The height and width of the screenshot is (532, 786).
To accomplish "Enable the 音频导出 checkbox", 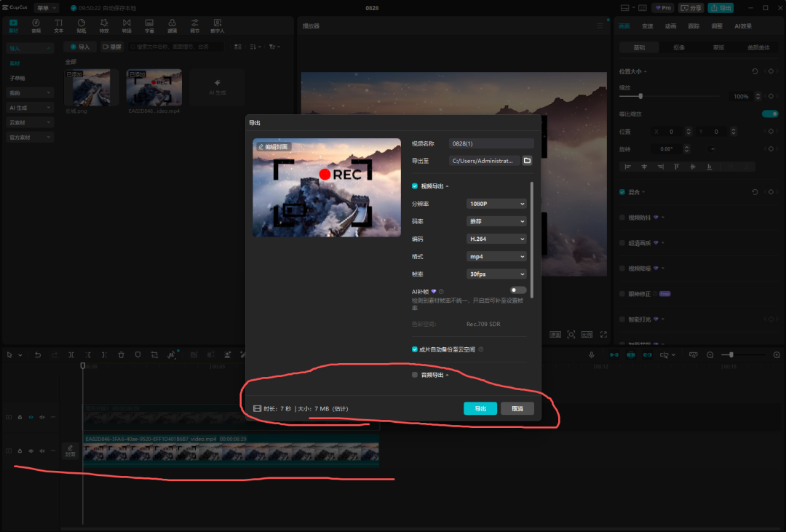I will [x=415, y=375].
